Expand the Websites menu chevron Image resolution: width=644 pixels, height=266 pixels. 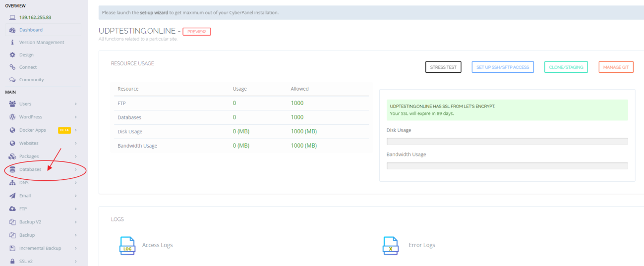(76, 143)
